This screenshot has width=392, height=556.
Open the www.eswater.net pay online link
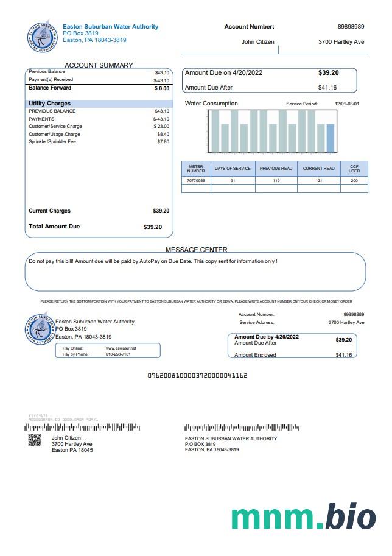[125, 348]
